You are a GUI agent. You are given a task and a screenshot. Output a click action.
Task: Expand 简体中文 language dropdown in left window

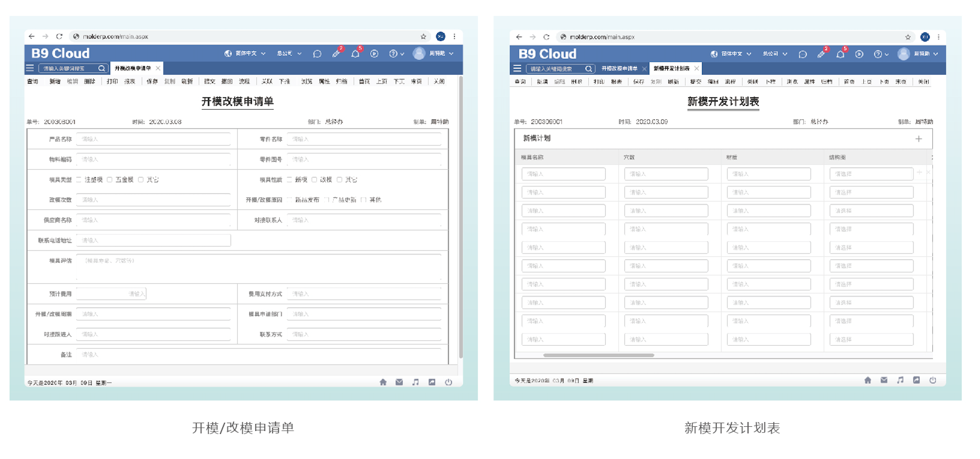coord(246,54)
